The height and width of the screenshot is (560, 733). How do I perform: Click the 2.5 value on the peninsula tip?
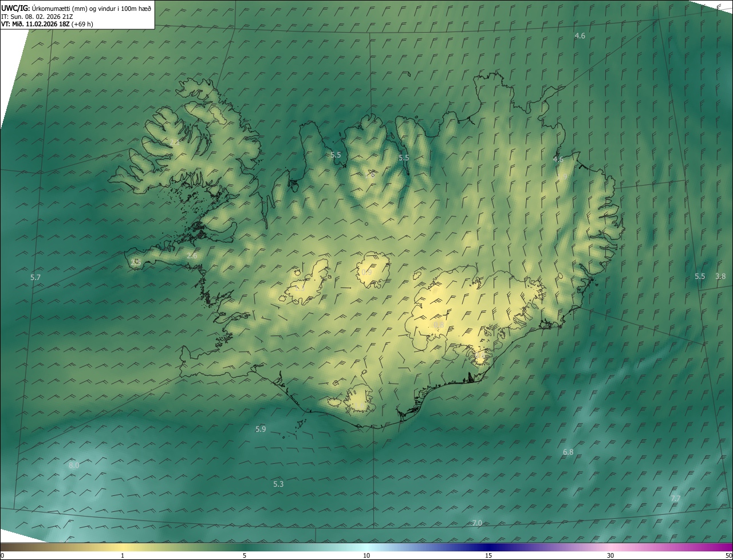136,262
